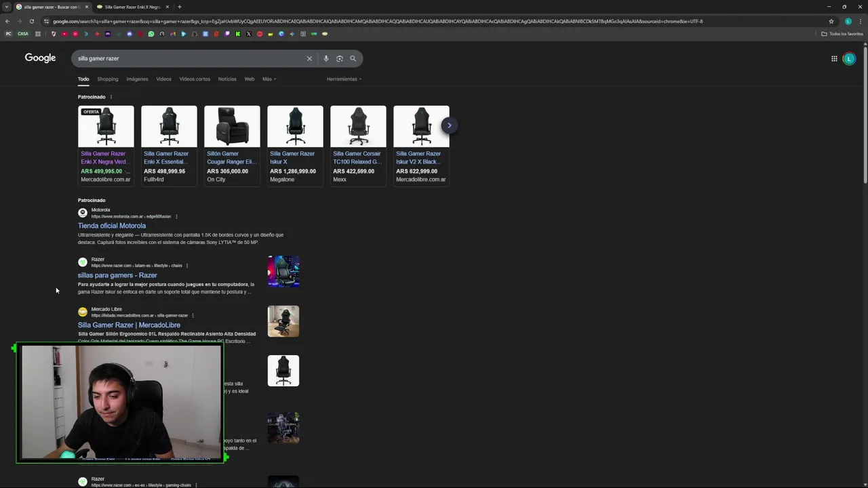
Task: Switch to the Shopping tab
Action: click(x=108, y=79)
